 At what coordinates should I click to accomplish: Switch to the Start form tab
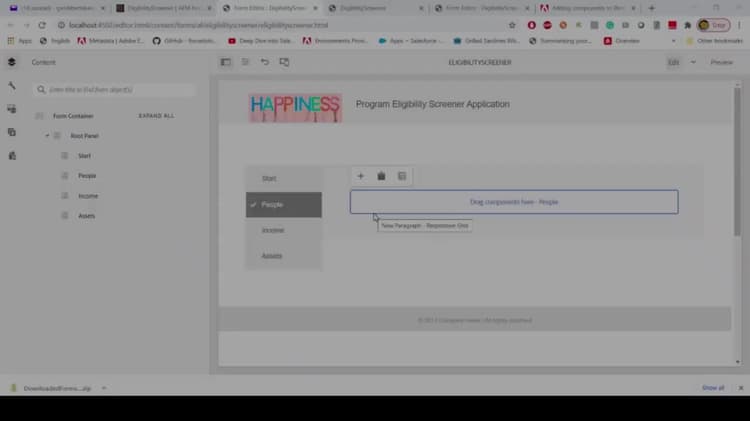point(284,178)
